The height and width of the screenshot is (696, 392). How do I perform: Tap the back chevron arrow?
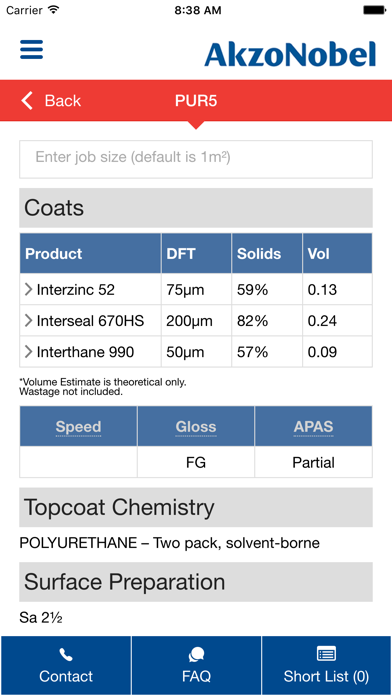coord(27,101)
